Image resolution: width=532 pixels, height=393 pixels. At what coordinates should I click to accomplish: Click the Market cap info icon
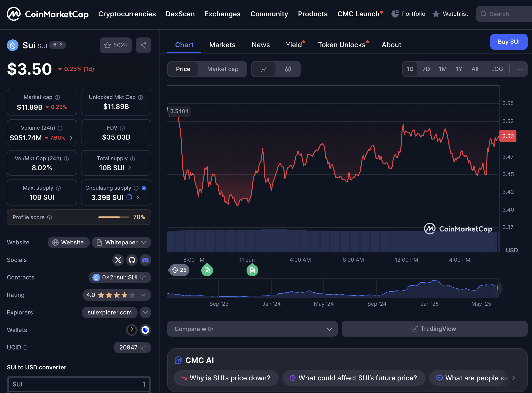pyautogui.click(x=57, y=98)
